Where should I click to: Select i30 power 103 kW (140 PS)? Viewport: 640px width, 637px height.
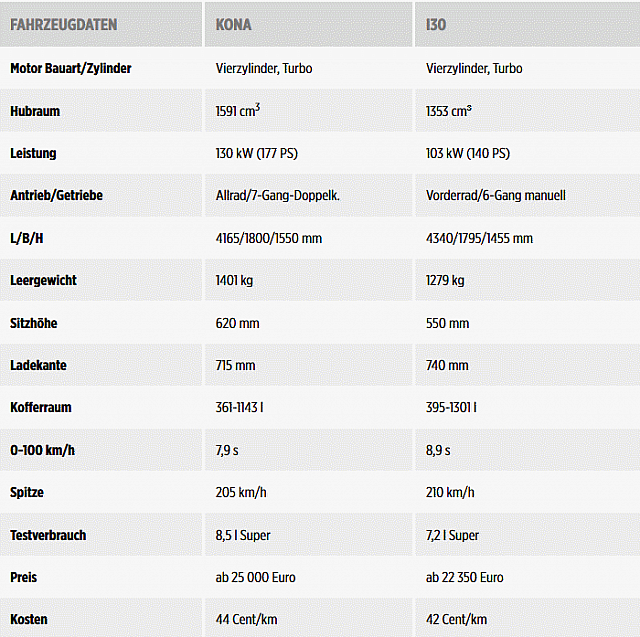468,153
